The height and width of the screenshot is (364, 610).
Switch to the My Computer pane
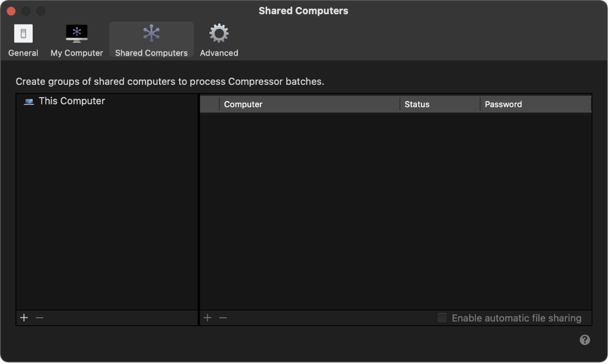click(x=76, y=39)
